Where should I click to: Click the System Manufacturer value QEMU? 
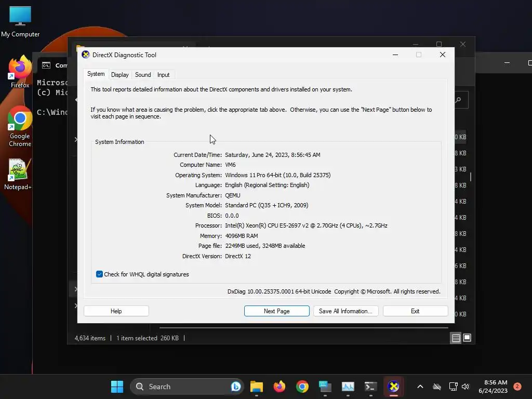(x=232, y=195)
